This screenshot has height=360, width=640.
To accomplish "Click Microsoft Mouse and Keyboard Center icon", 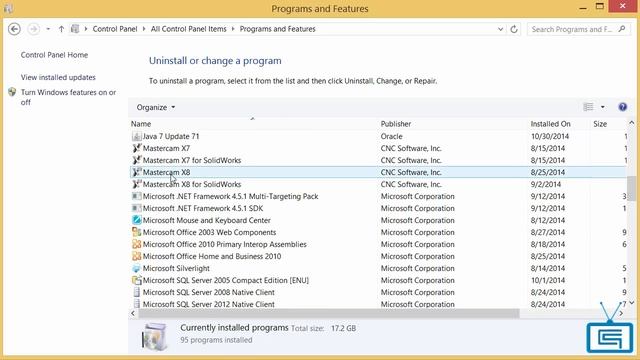I will point(137,220).
